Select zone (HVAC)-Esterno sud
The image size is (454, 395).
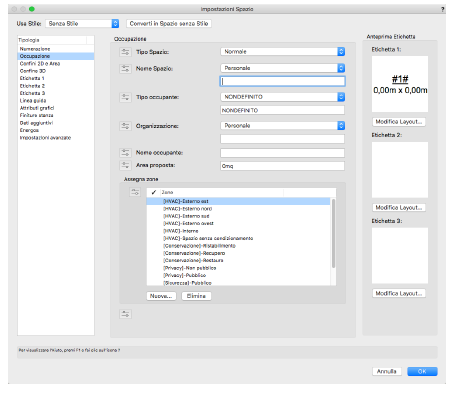coord(239,216)
